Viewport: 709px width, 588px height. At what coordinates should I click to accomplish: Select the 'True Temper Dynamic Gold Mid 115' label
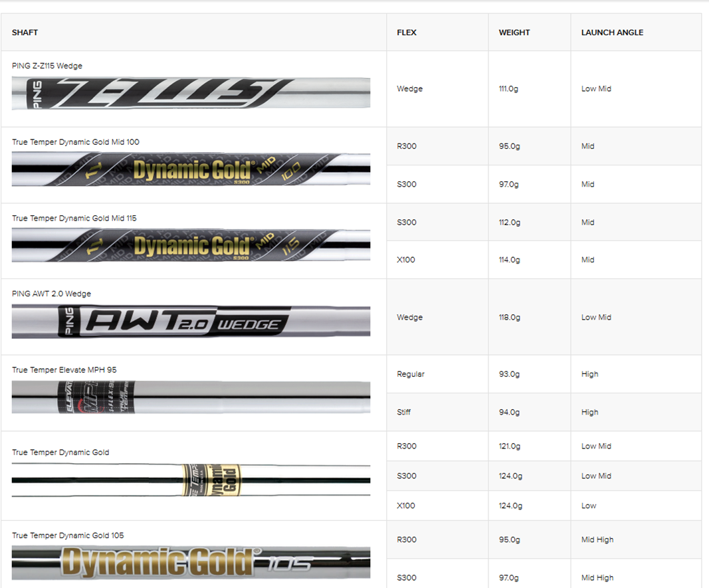click(x=74, y=219)
